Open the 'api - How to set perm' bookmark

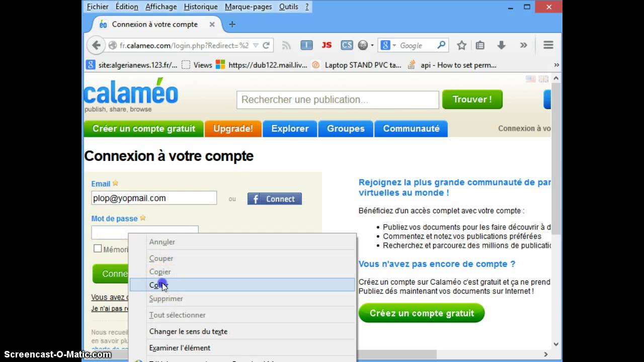point(452,65)
